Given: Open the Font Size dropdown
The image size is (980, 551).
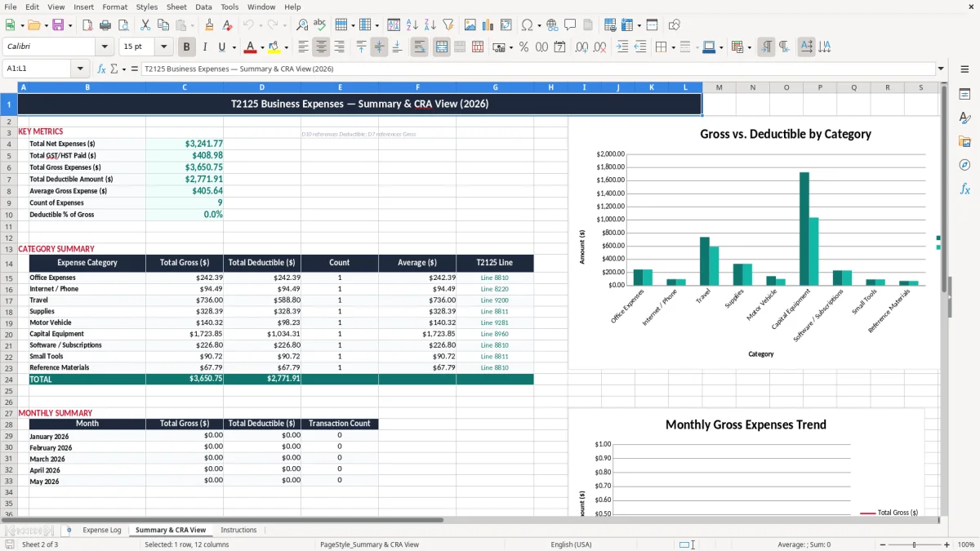Looking at the screenshot, I should click(164, 47).
